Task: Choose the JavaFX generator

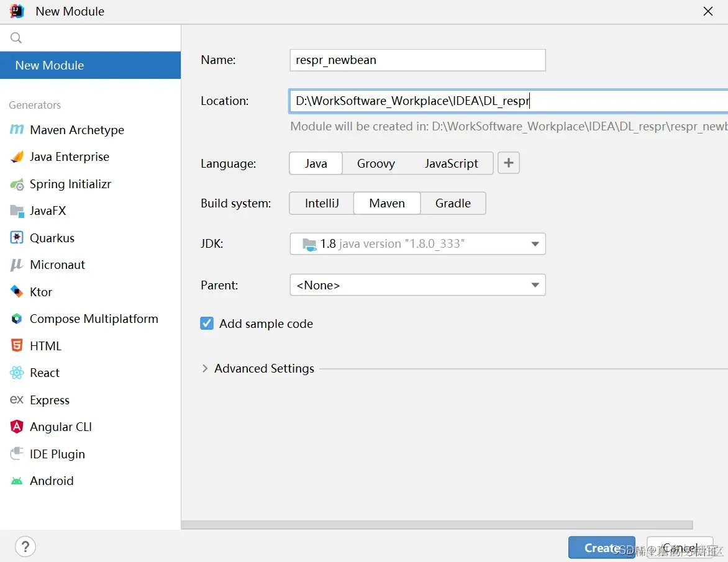Action: [48, 211]
